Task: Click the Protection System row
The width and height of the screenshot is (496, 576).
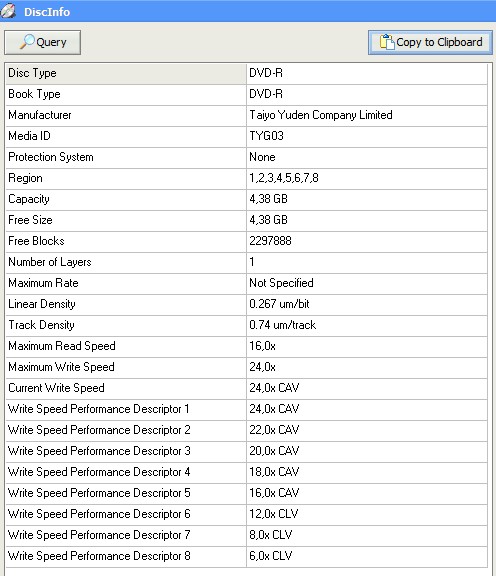Action: (x=247, y=157)
